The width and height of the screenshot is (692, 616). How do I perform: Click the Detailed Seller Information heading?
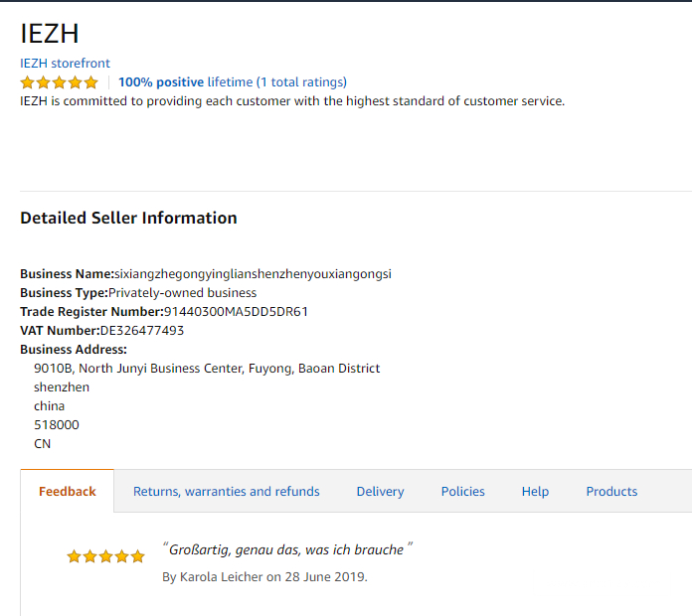128,218
